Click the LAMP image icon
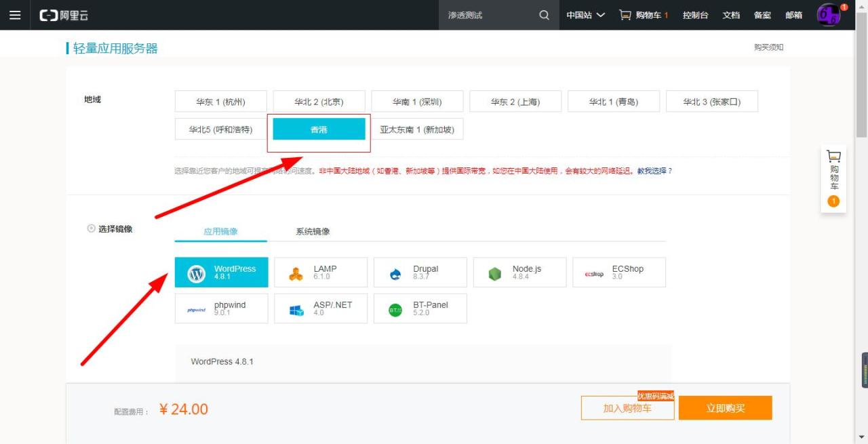The width and height of the screenshot is (868, 444). pos(296,274)
